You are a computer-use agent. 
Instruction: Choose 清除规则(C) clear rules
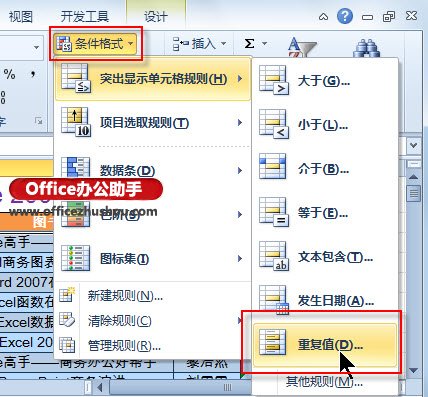coord(153,321)
